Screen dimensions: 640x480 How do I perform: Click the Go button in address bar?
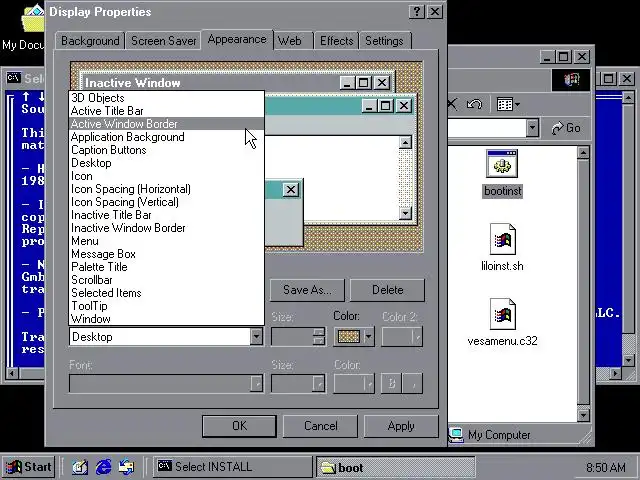566,128
